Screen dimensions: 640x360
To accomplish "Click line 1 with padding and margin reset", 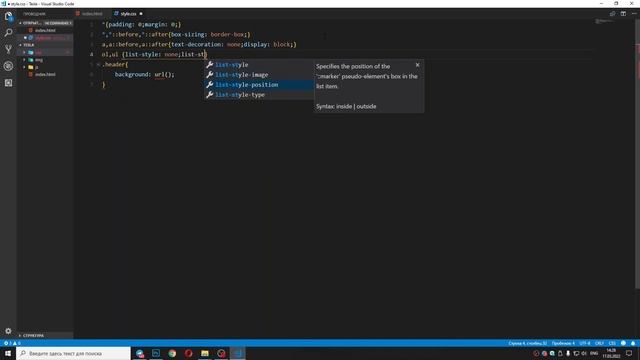I will pos(141,24).
